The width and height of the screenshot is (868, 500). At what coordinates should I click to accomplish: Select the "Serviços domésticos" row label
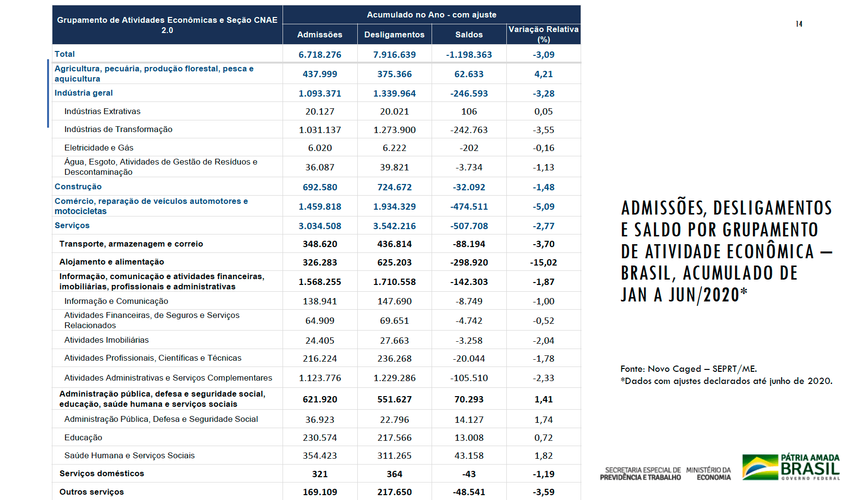(101, 473)
